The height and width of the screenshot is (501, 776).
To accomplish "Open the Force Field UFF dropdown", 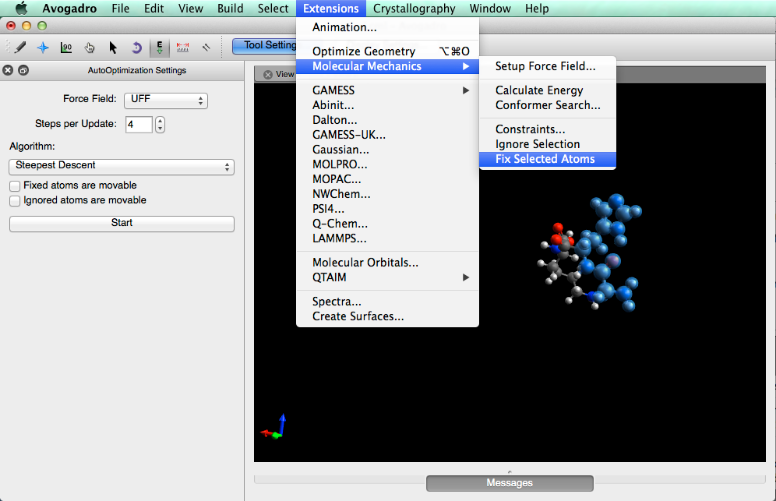I will click(166, 100).
